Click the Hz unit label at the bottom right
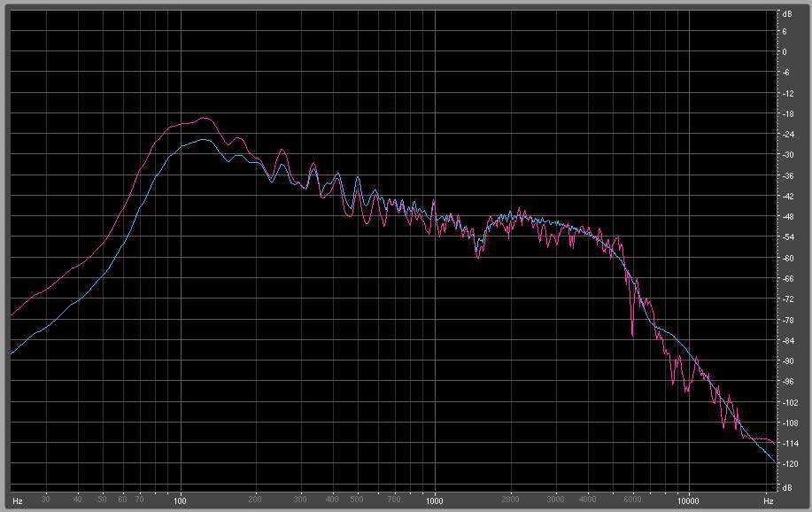Image resolution: width=812 pixels, height=512 pixels. pos(768,501)
